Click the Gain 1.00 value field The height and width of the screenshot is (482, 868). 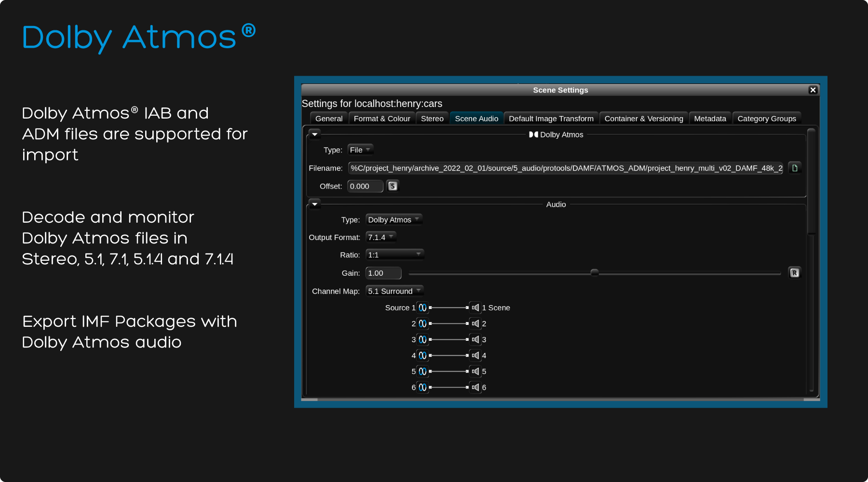383,273
